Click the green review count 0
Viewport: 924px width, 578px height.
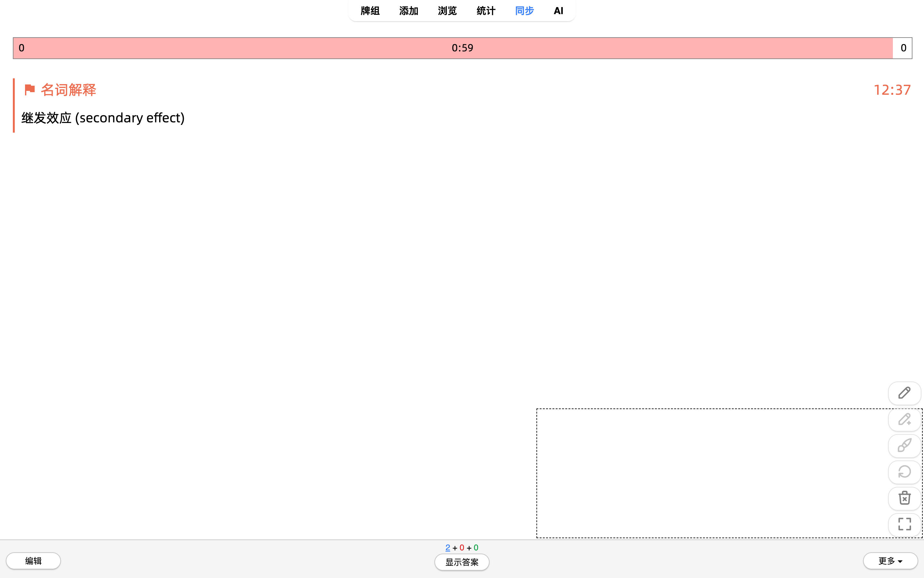(476, 548)
